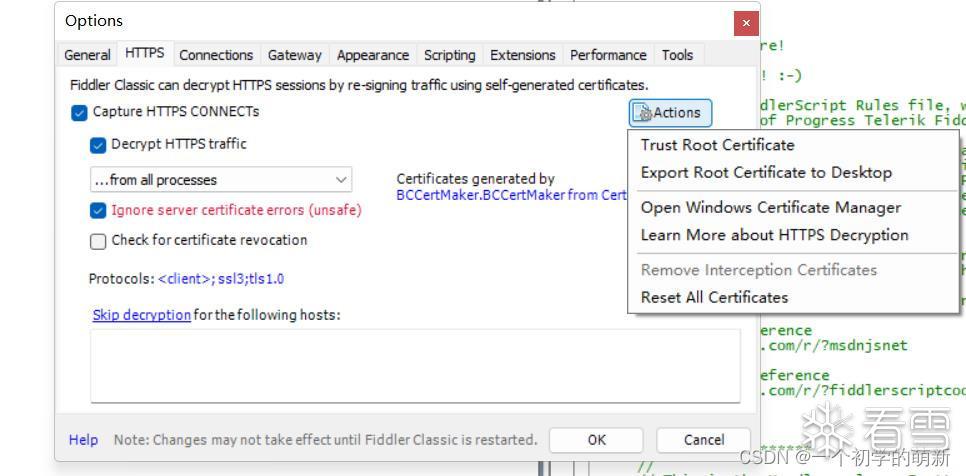Disable Ignore server certificate errors

98,211
